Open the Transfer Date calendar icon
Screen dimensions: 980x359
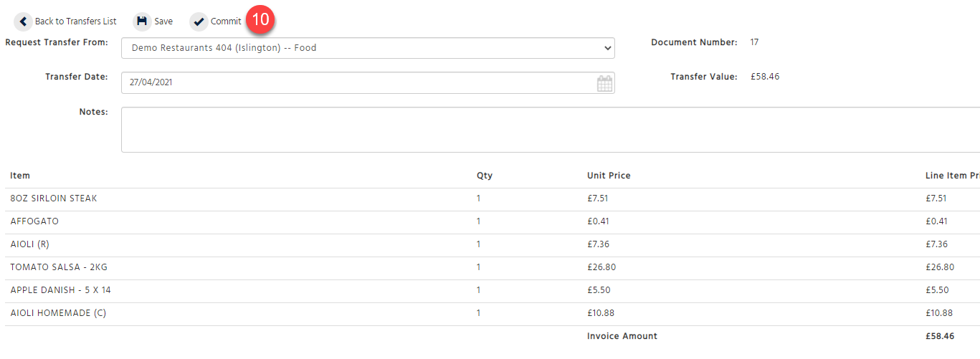(x=604, y=83)
